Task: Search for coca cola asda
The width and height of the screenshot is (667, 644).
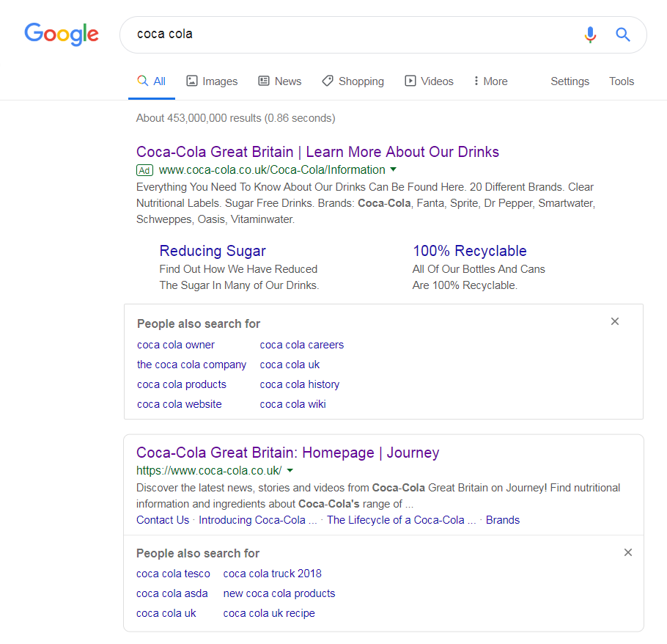Action: 172,593
